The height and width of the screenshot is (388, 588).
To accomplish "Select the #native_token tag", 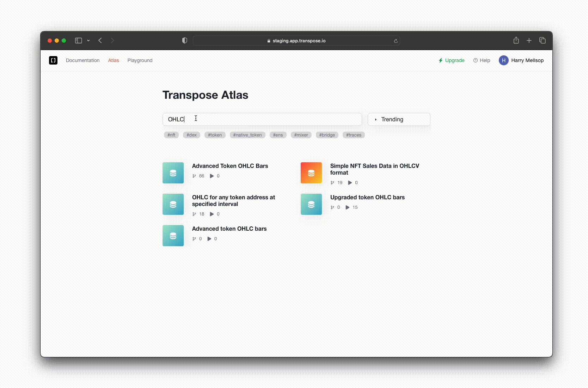I will click(x=247, y=135).
